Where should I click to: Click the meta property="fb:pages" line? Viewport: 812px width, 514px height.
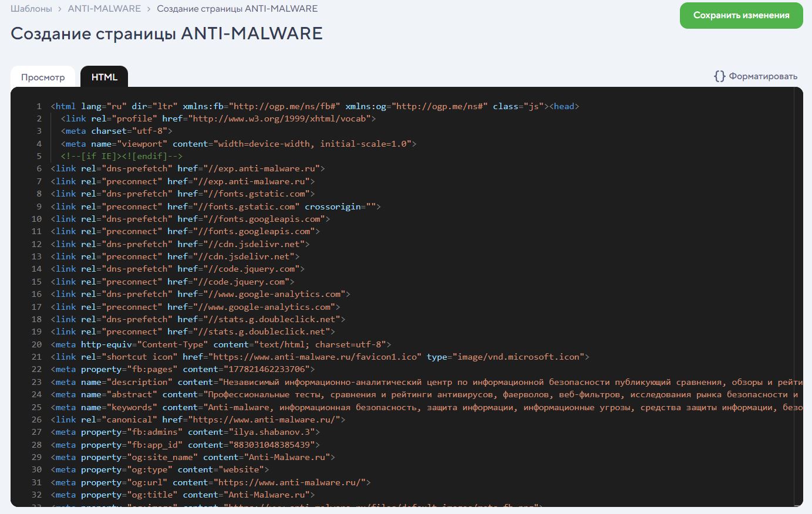click(x=183, y=369)
